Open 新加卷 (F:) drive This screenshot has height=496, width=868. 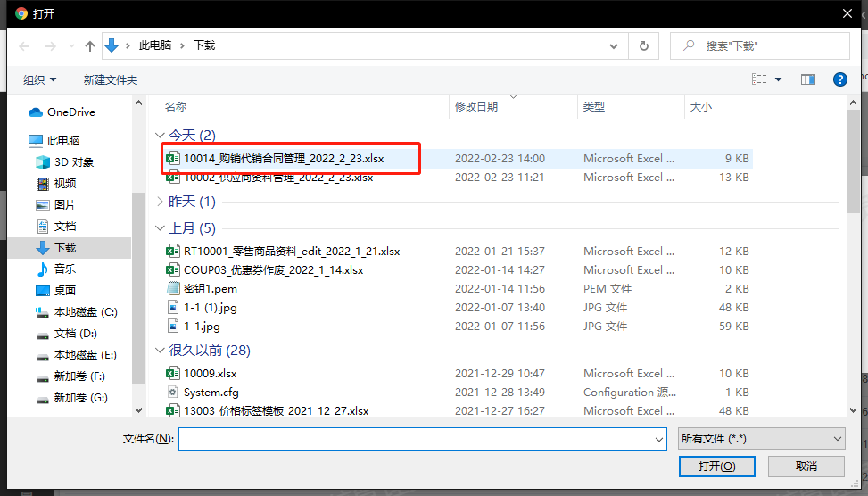[x=70, y=376]
